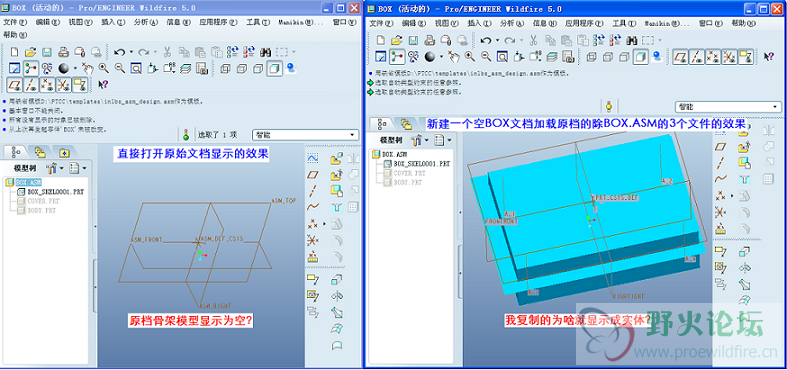Click the New file icon in left window
Image resolution: width=787 pixels, height=370 pixels.
coord(15,52)
